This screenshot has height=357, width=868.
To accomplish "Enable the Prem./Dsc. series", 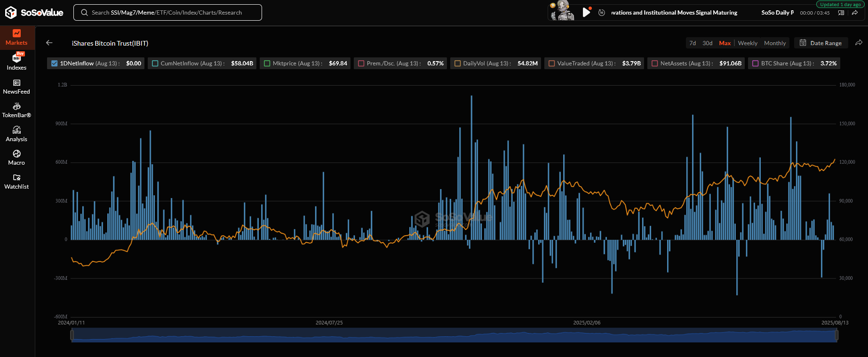I will pyautogui.click(x=361, y=63).
